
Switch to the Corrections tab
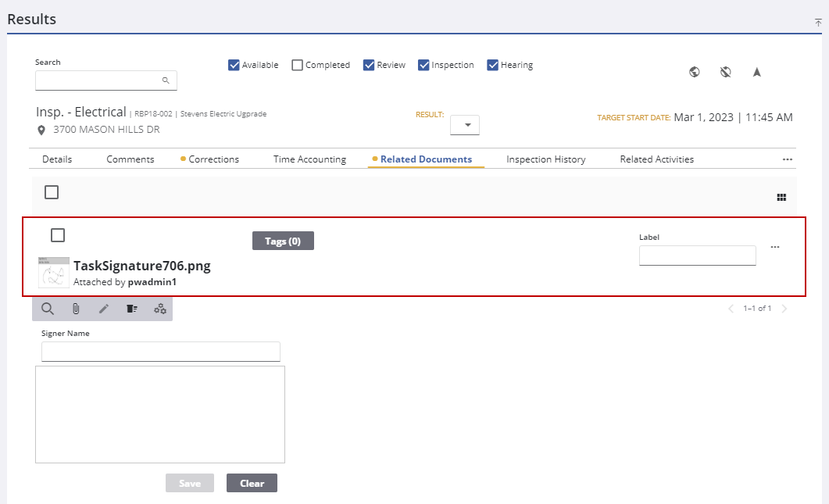pos(213,159)
